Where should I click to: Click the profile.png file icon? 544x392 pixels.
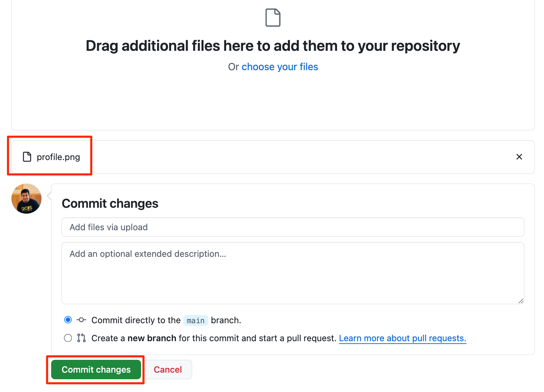27,157
